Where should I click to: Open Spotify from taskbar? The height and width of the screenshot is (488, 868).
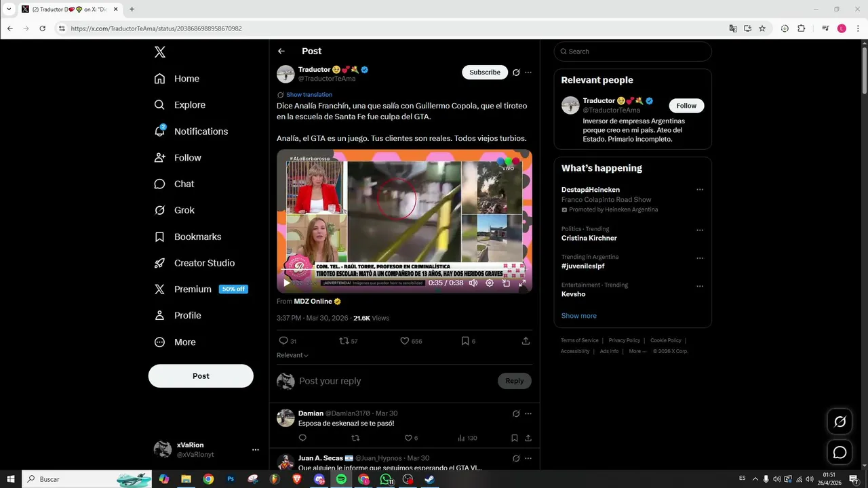click(x=341, y=479)
